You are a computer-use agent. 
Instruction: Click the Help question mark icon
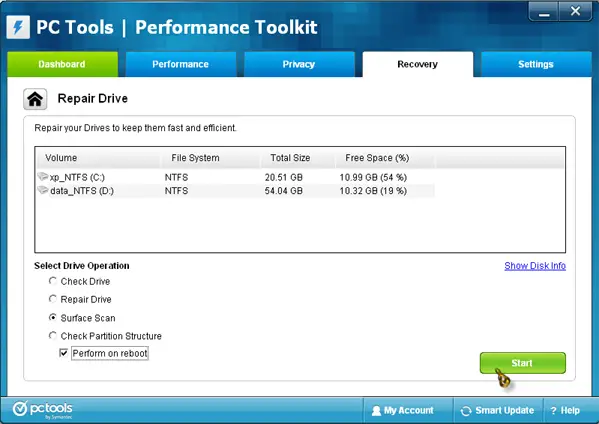click(554, 411)
